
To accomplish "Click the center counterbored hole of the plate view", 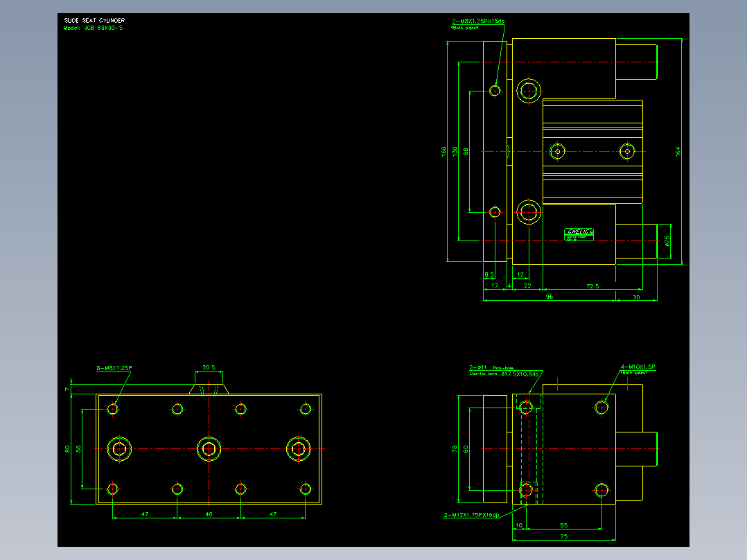I will point(209,449).
